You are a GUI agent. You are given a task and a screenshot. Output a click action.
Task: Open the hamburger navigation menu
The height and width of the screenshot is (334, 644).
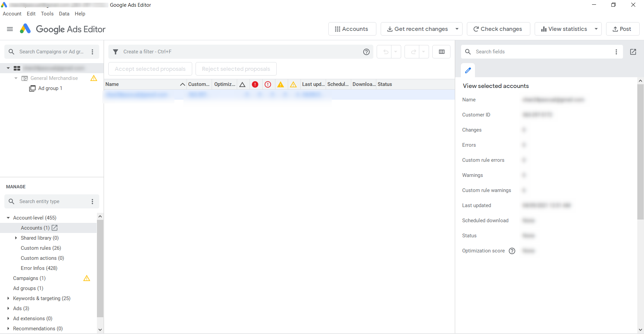10,29
